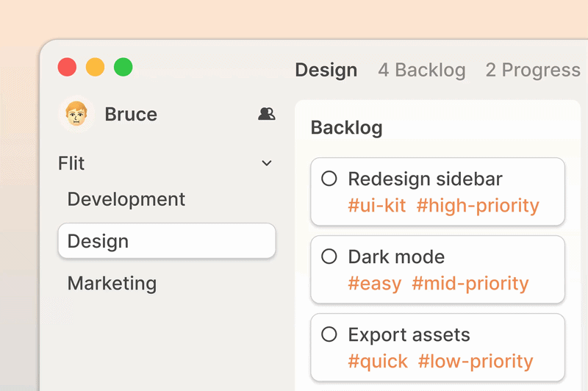Viewport: 588px width, 391px height.
Task: Click the #easy tag
Action: (374, 284)
